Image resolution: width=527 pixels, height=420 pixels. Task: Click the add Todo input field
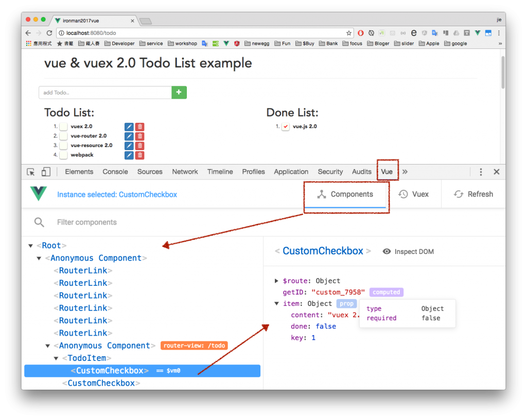(x=105, y=93)
